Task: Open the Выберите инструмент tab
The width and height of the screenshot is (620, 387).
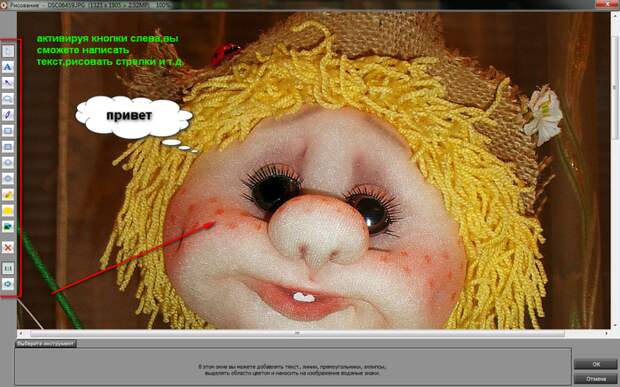Action: [46, 344]
